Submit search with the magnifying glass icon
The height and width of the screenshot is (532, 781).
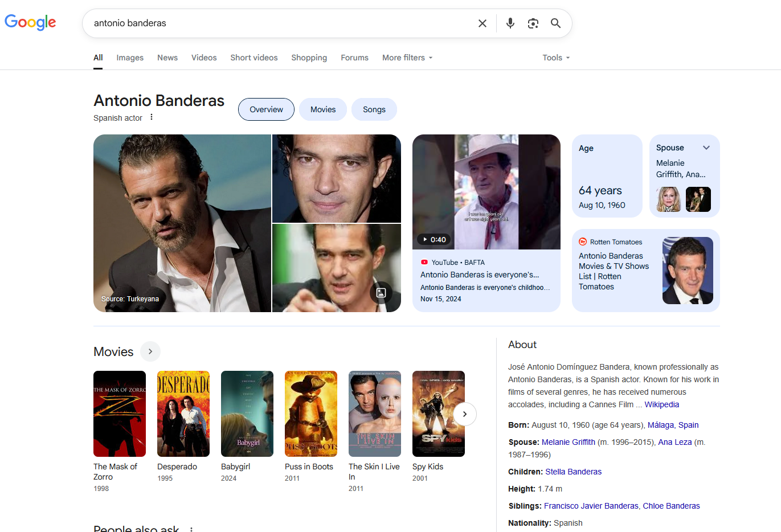pos(556,23)
